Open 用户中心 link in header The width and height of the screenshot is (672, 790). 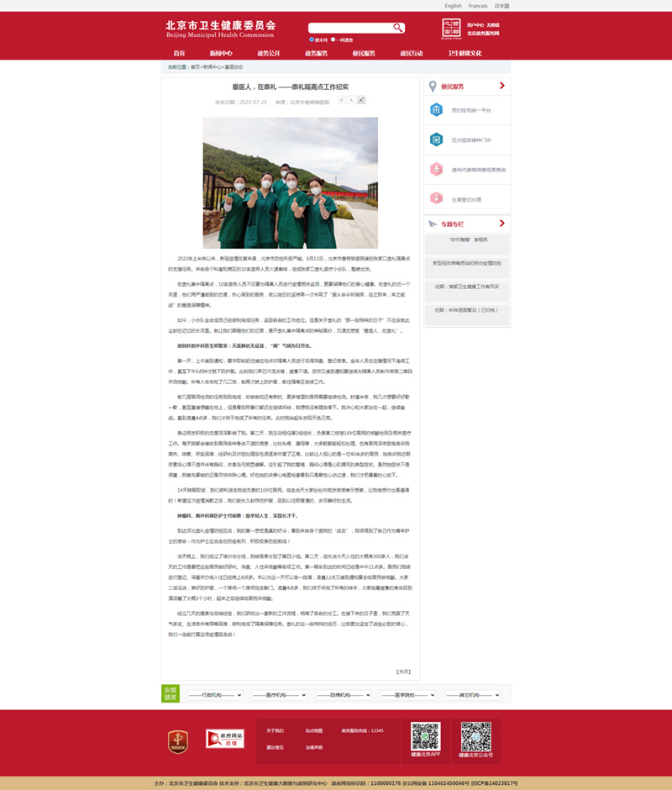475,24
